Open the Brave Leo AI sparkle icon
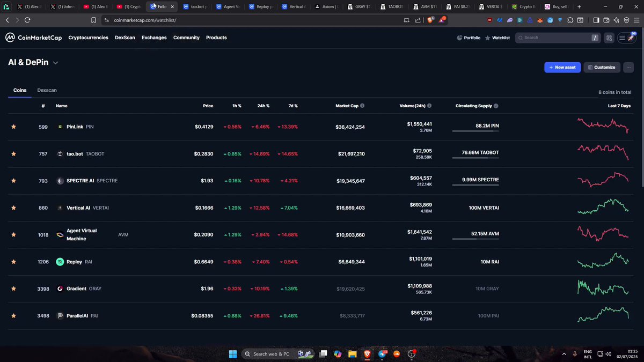 click(x=617, y=20)
